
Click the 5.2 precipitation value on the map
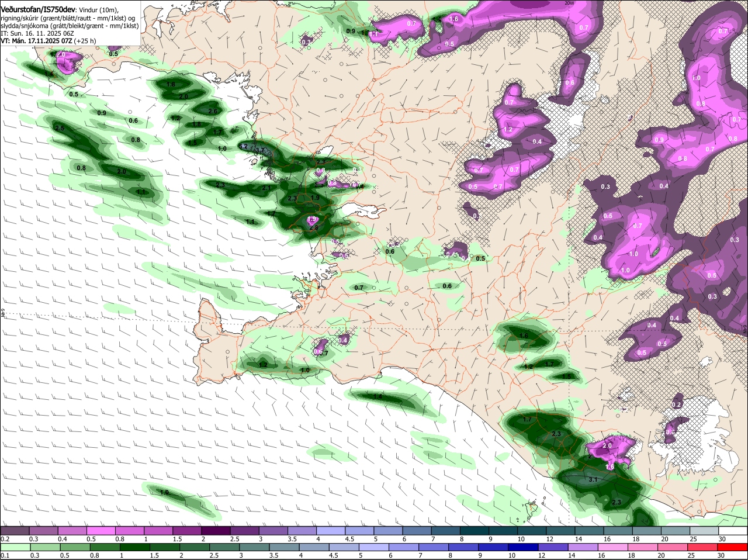244,146
